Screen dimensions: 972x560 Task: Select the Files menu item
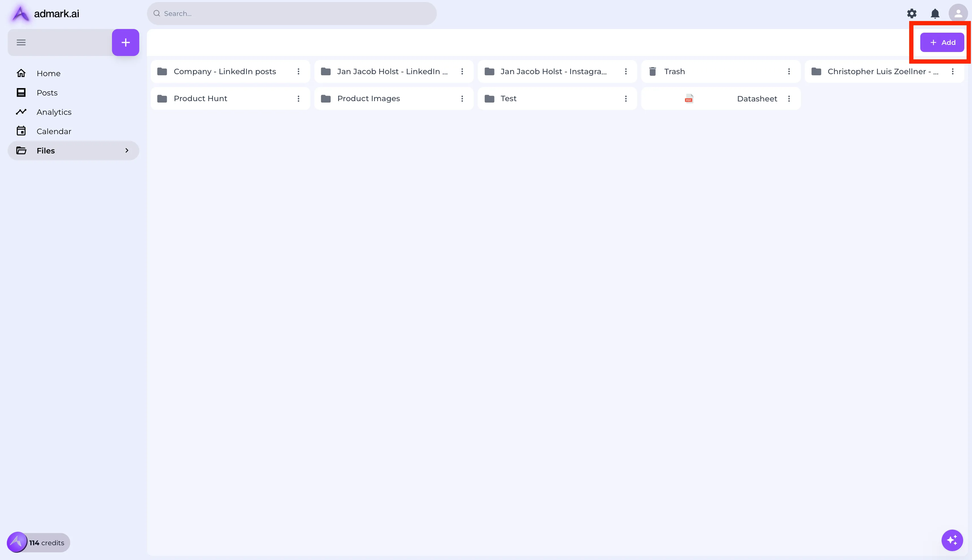tap(45, 150)
